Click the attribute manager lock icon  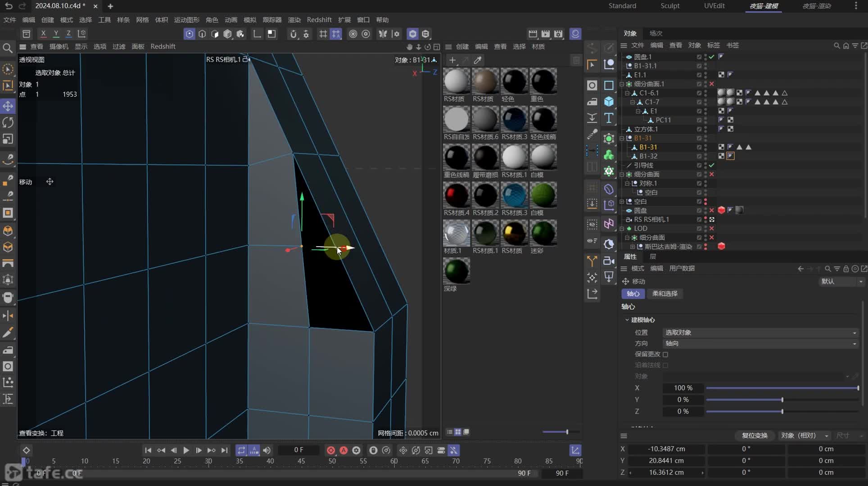[846, 269]
